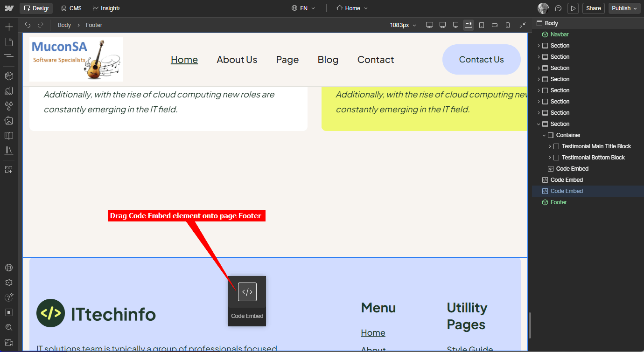This screenshot has width=644, height=352.
Task: Click the ITtechinfo footer logo
Action: point(96,314)
